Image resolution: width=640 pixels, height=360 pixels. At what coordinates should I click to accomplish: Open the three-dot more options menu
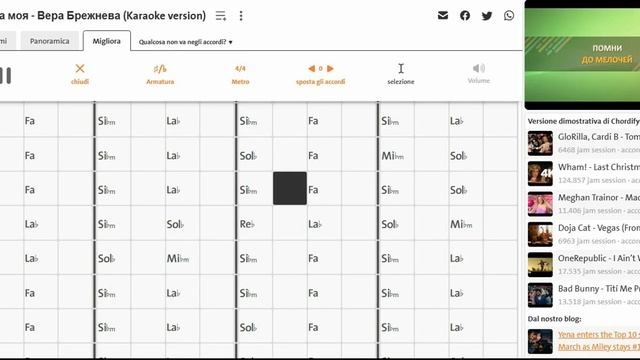click(241, 16)
